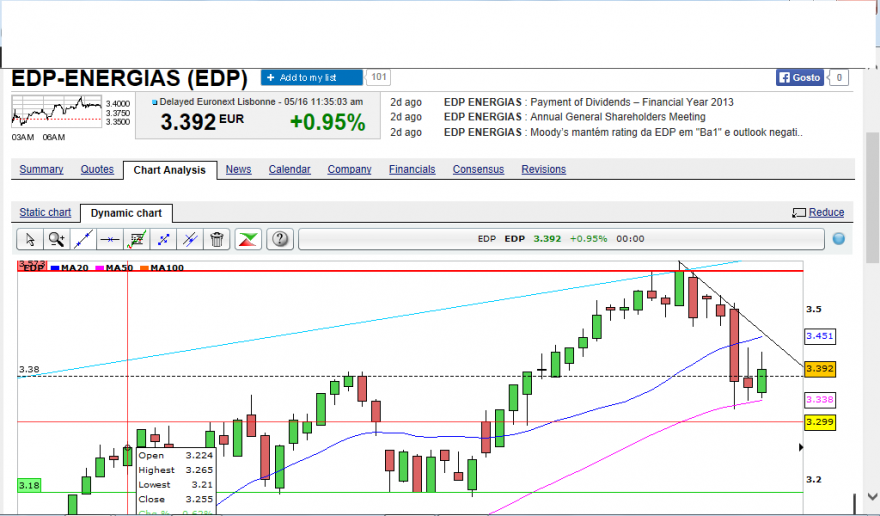Click the Reduce chart size icon
The height and width of the screenshot is (516, 880).
(799, 212)
